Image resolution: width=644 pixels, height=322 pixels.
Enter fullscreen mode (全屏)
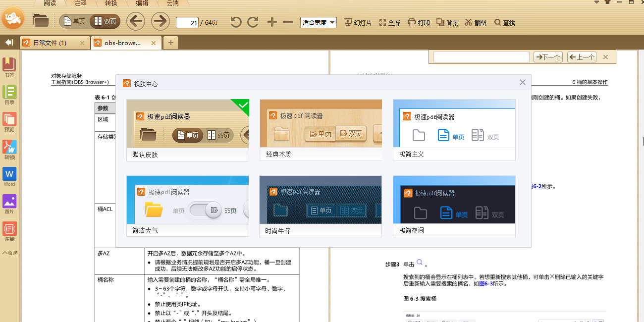[x=389, y=23]
